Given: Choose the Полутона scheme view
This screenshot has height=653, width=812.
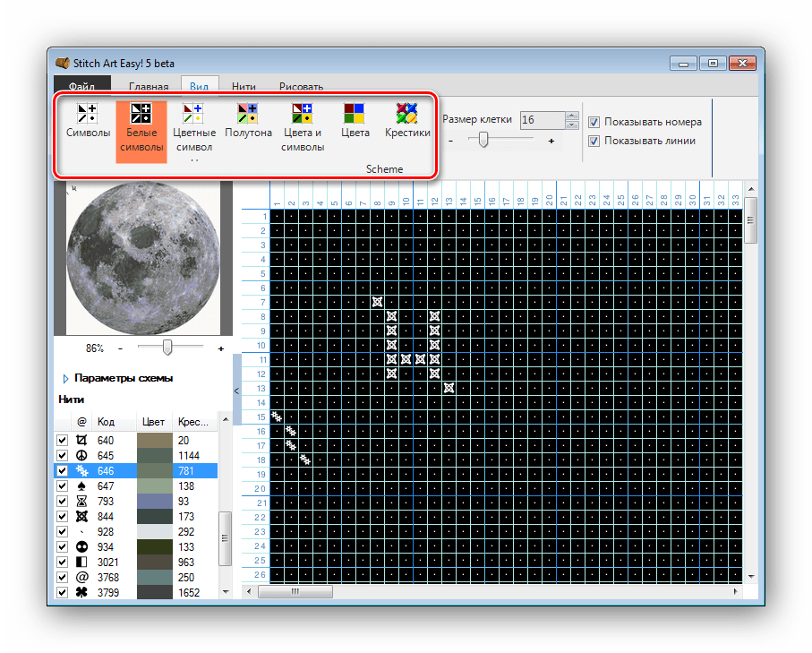Looking at the screenshot, I should tap(248, 114).
